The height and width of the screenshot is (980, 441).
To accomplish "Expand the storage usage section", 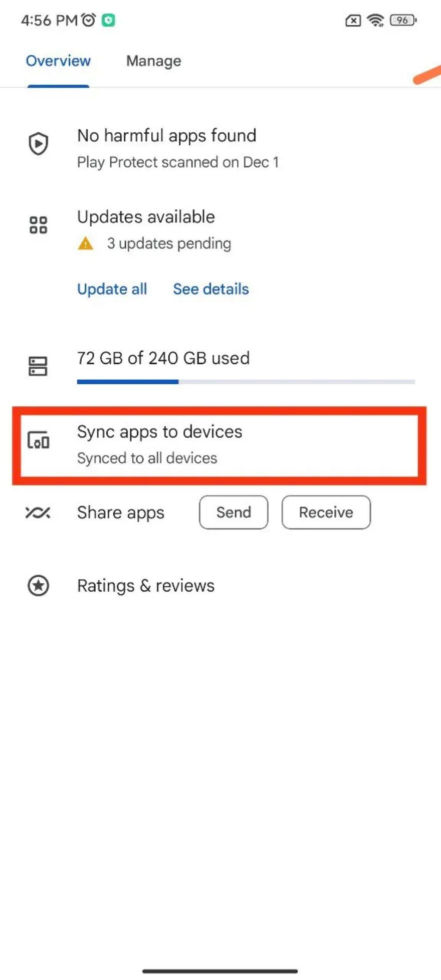I will [x=163, y=358].
